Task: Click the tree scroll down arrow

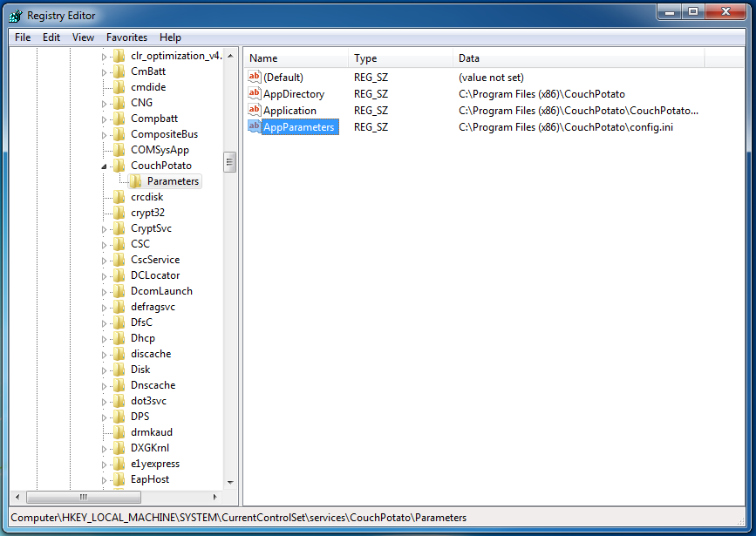Action: (230, 482)
